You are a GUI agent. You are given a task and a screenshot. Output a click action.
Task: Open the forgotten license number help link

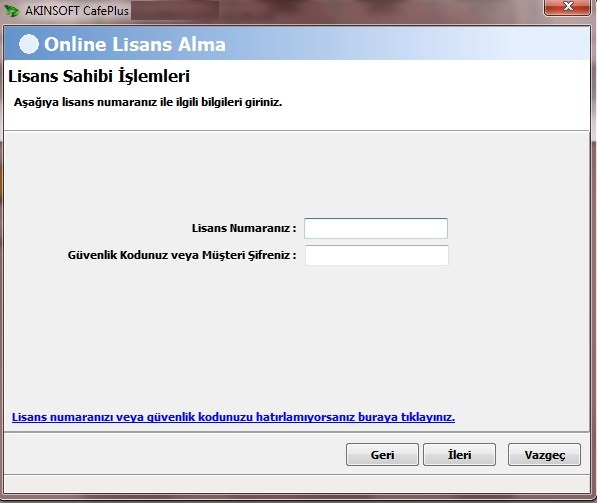click(x=233, y=417)
